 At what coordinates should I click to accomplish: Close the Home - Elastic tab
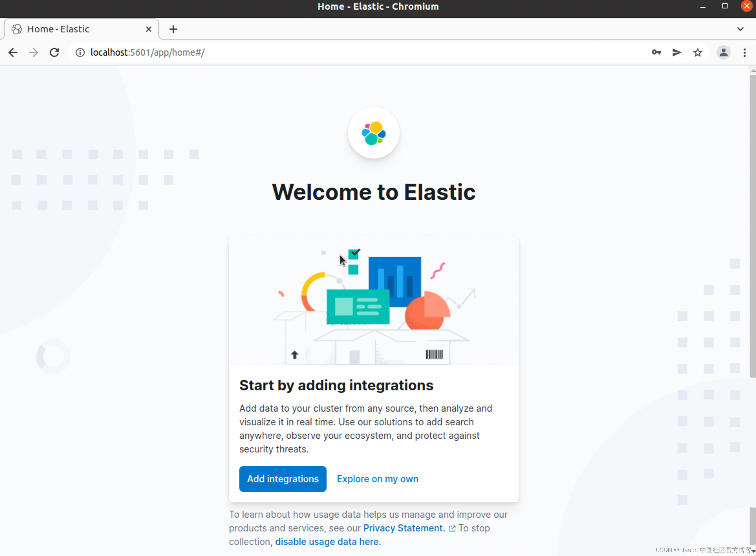click(148, 29)
